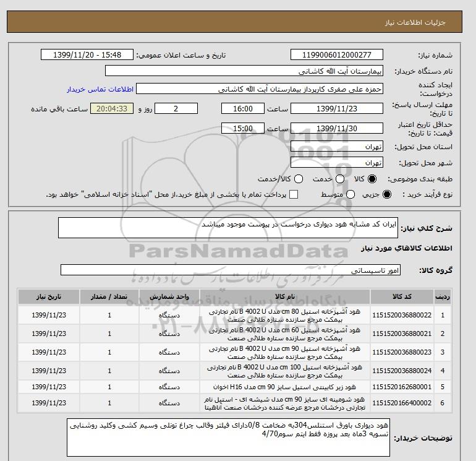The width and height of the screenshot is (476, 461).
Task: Click the تاریخ نیاز column header
Action: click(49, 296)
